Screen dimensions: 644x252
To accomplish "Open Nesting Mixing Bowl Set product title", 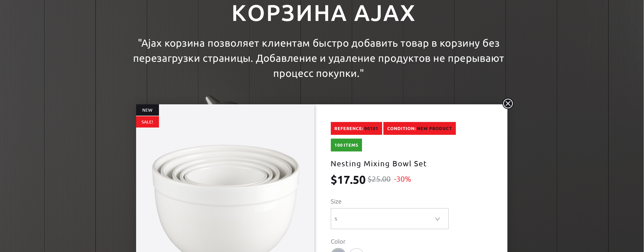I will [x=379, y=164].
